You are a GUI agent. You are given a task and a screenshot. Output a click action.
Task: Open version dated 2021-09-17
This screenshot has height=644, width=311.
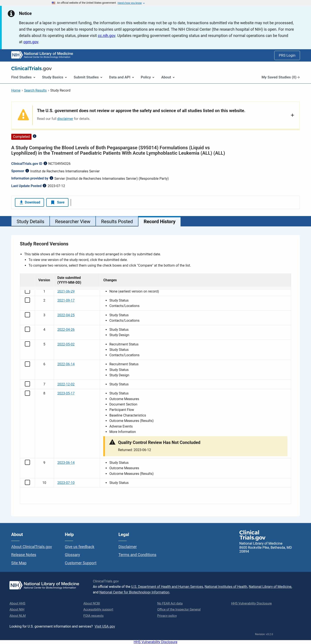(x=66, y=301)
